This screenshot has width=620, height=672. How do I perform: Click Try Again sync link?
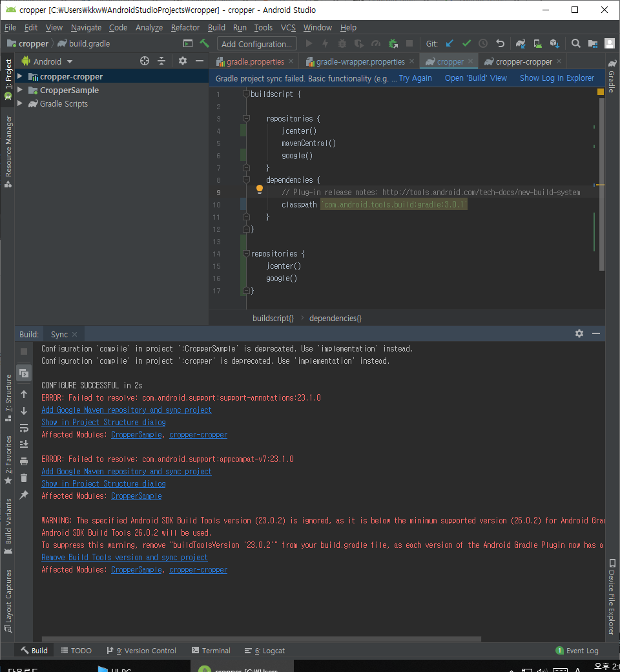(415, 78)
